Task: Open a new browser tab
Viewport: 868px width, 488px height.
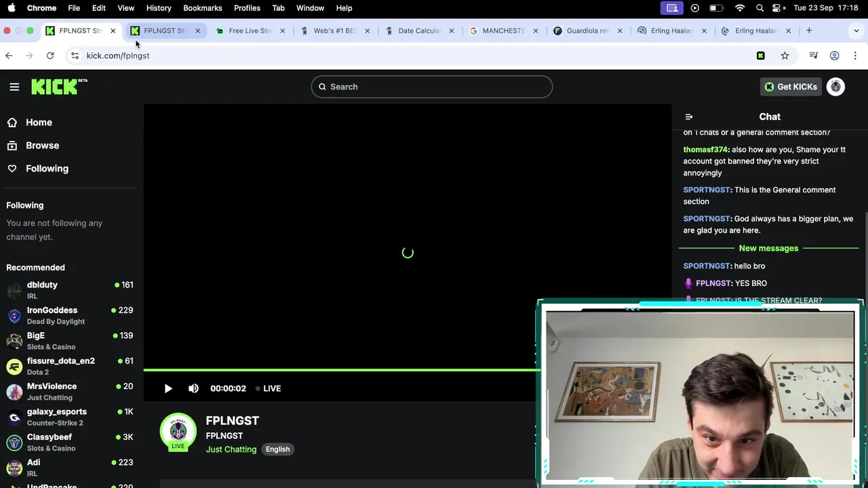Action: 809,30
